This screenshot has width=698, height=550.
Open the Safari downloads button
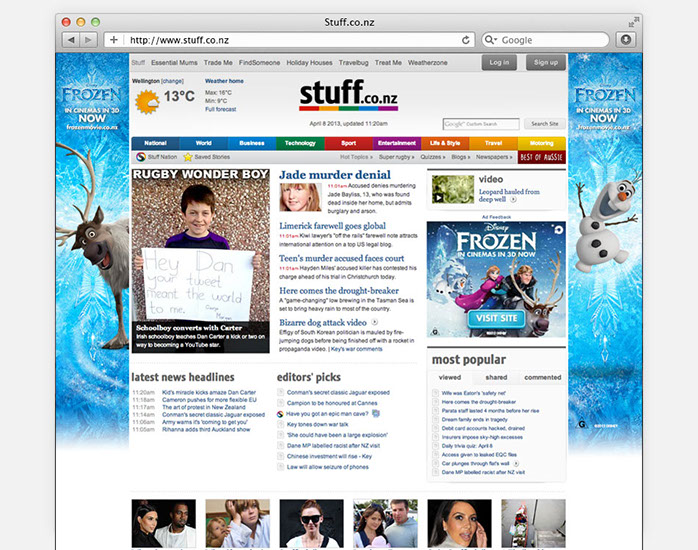[x=626, y=40]
